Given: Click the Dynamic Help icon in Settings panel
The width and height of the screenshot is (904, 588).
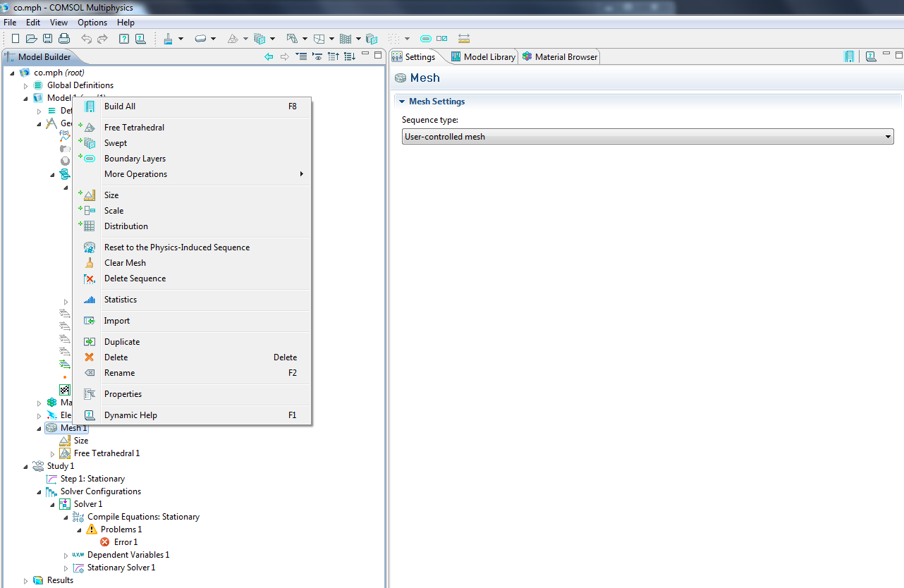Looking at the screenshot, I should pyautogui.click(x=871, y=56).
